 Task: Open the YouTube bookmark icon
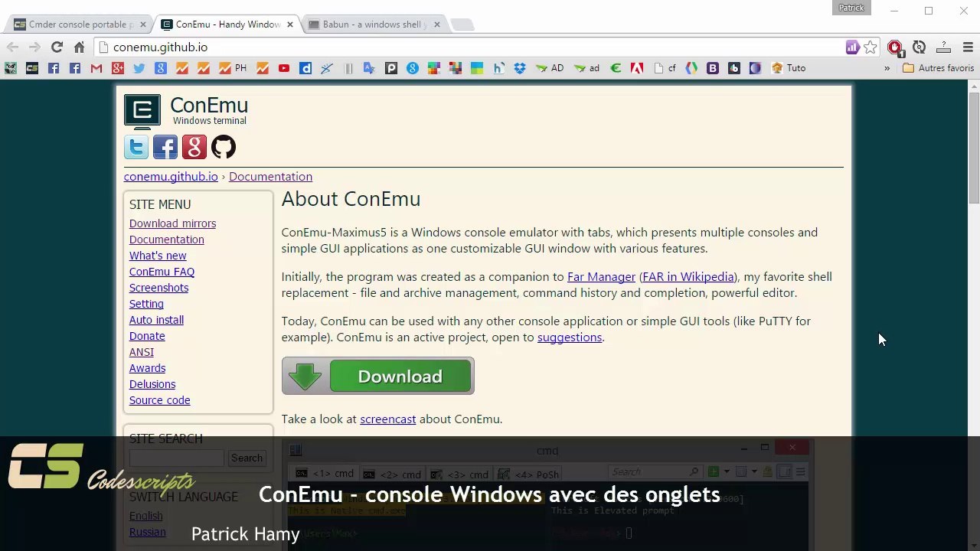click(x=284, y=68)
